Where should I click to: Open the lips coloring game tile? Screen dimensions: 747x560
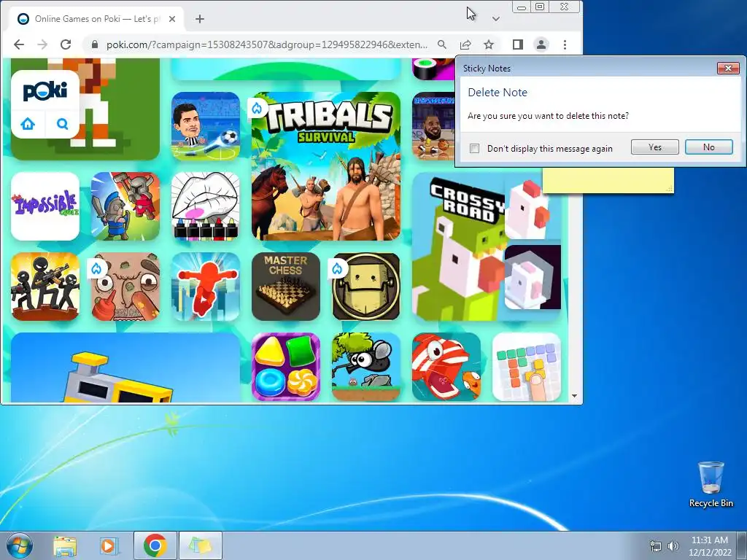(x=206, y=206)
